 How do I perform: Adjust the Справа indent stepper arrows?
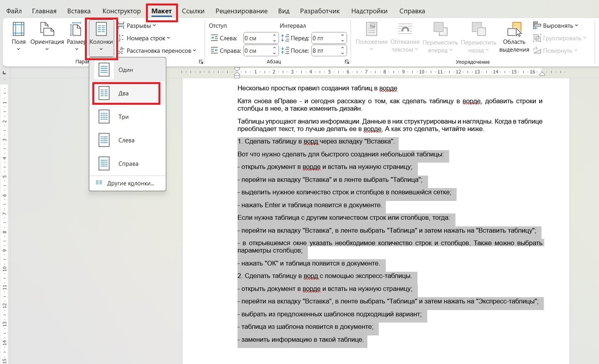point(275,50)
